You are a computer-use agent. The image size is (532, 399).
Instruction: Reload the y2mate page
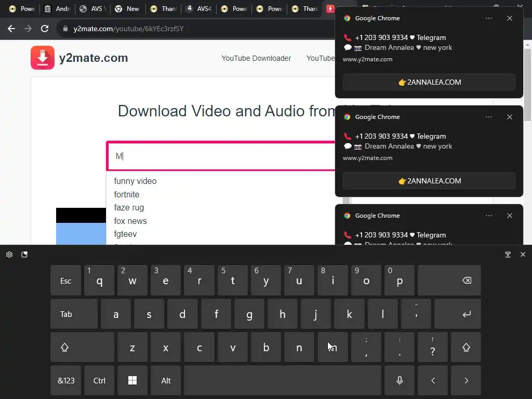pos(45,29)
